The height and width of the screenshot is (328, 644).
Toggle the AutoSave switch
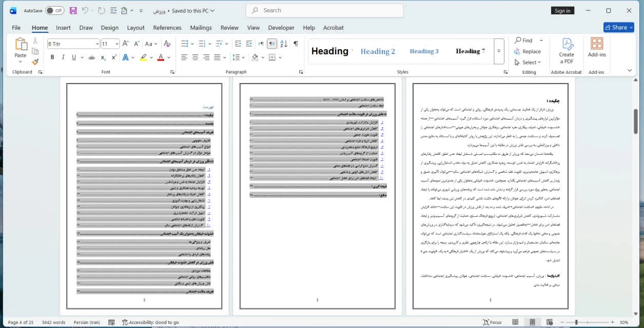[54, 10]
